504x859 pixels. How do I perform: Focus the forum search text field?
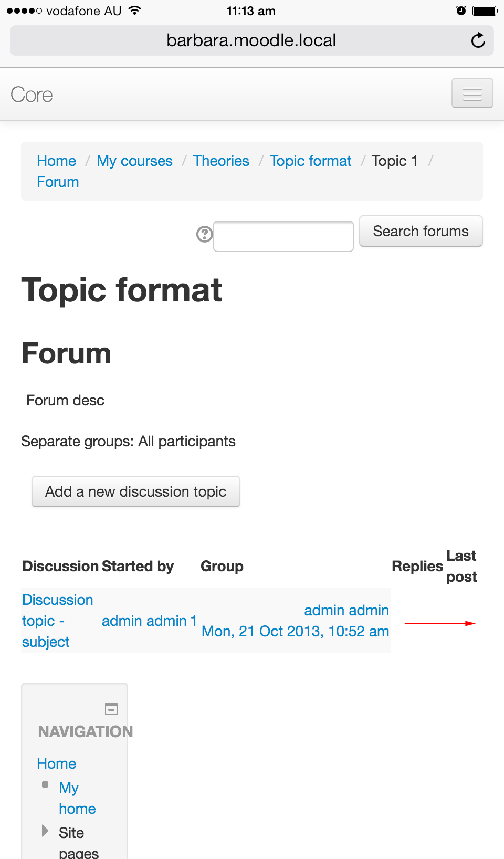[283, 236]
